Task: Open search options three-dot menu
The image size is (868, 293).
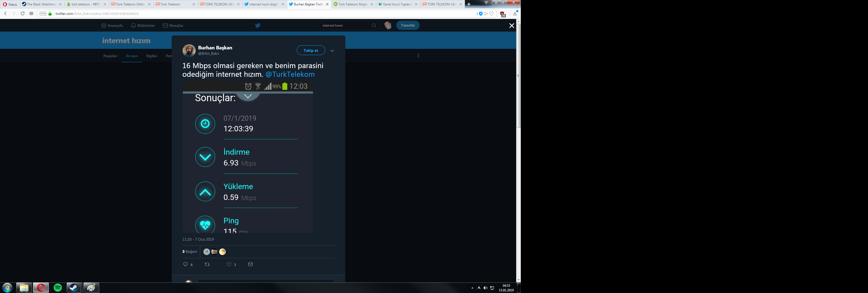Action: [x=418, y=56]
